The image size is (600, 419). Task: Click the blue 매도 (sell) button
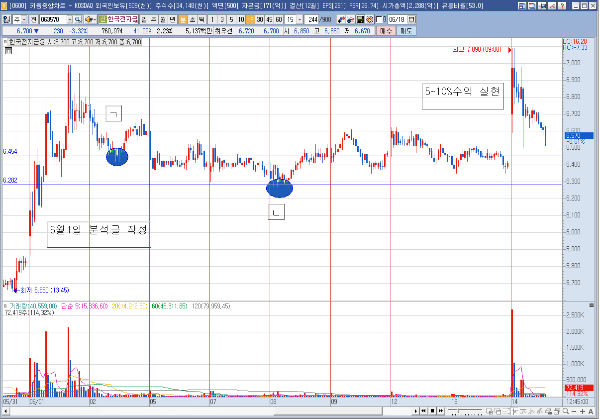[406, 31]
